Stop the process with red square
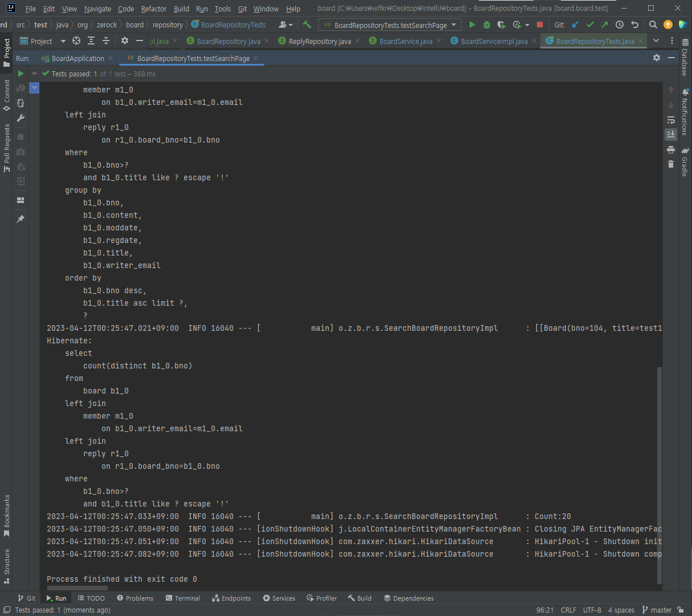692x616 pixels. pos(540,25)
